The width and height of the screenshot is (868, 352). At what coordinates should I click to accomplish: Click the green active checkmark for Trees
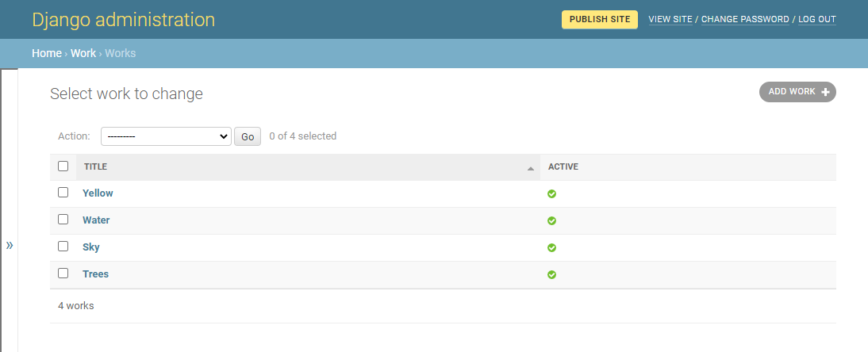[551, 274]
